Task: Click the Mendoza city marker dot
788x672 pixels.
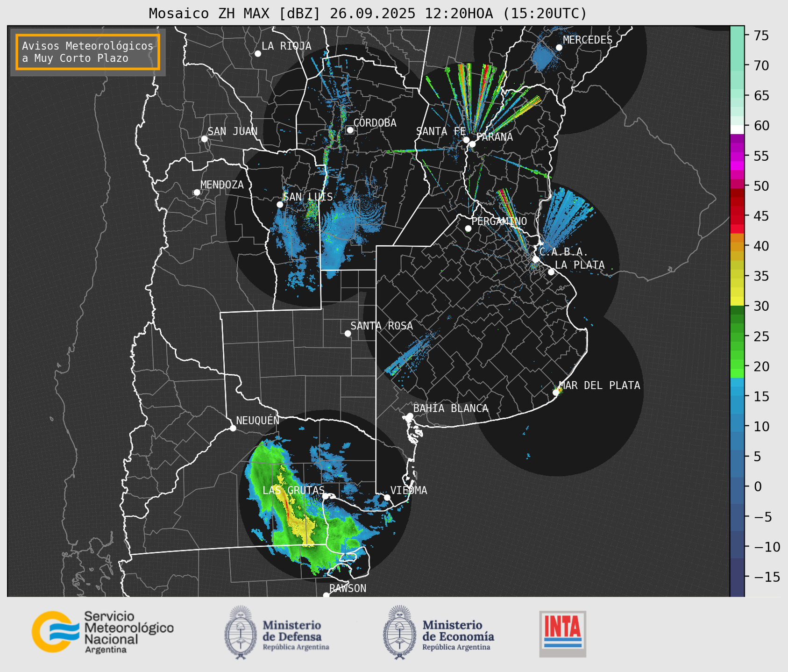Action: [x=197, y=193]
